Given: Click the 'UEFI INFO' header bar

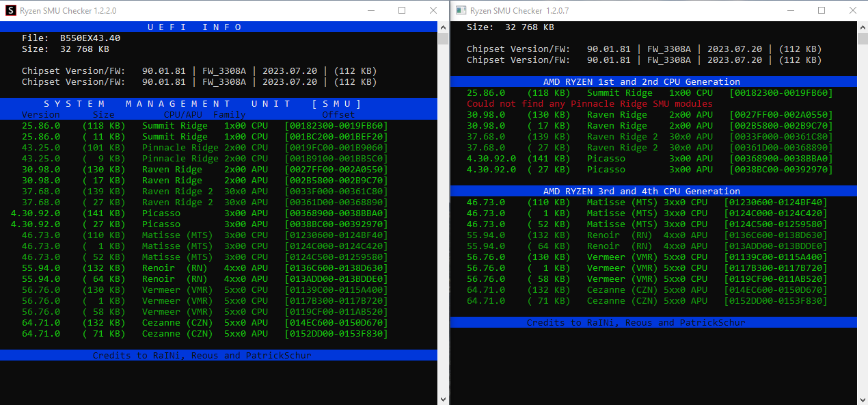Looking at the screenshot, I should click(219, 27).
